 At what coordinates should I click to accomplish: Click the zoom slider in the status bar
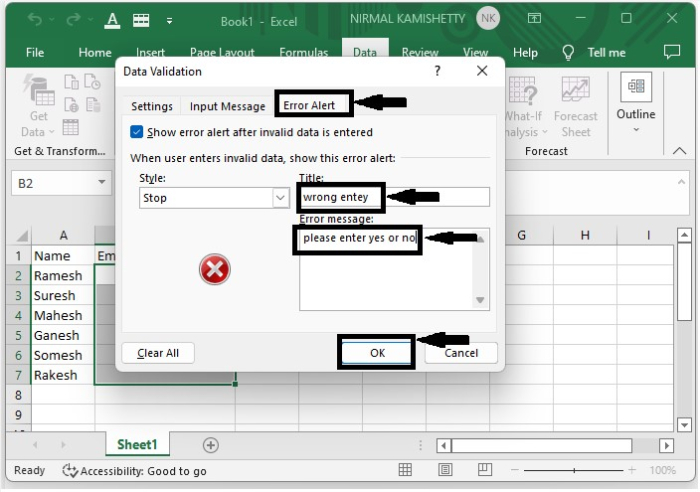coord(574,470)
